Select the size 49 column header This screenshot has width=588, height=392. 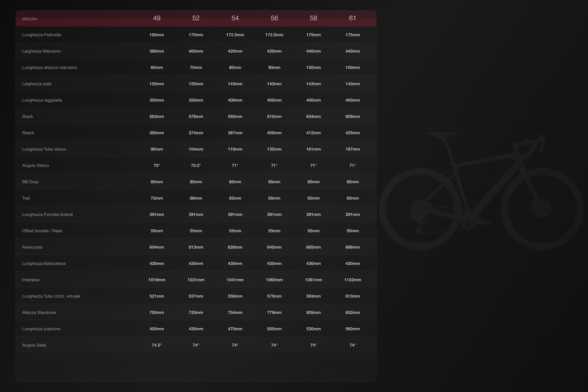pyautogui.click(x=157, y=18)
